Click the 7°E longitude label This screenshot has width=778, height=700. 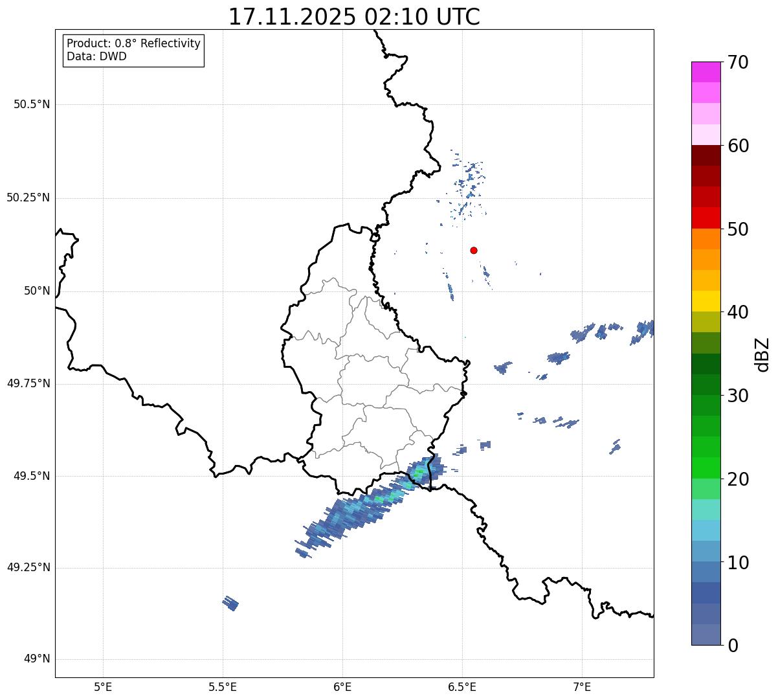point(582,686)
